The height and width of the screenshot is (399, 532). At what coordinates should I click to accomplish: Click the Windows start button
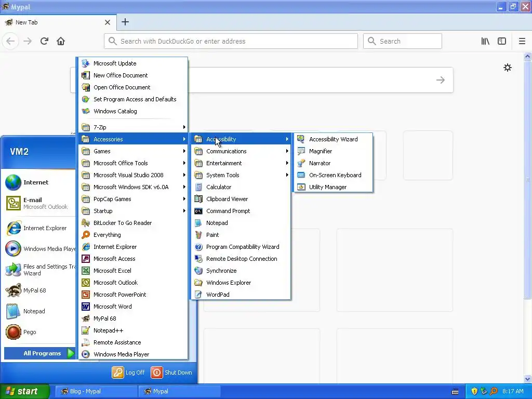tap(24, 391)
